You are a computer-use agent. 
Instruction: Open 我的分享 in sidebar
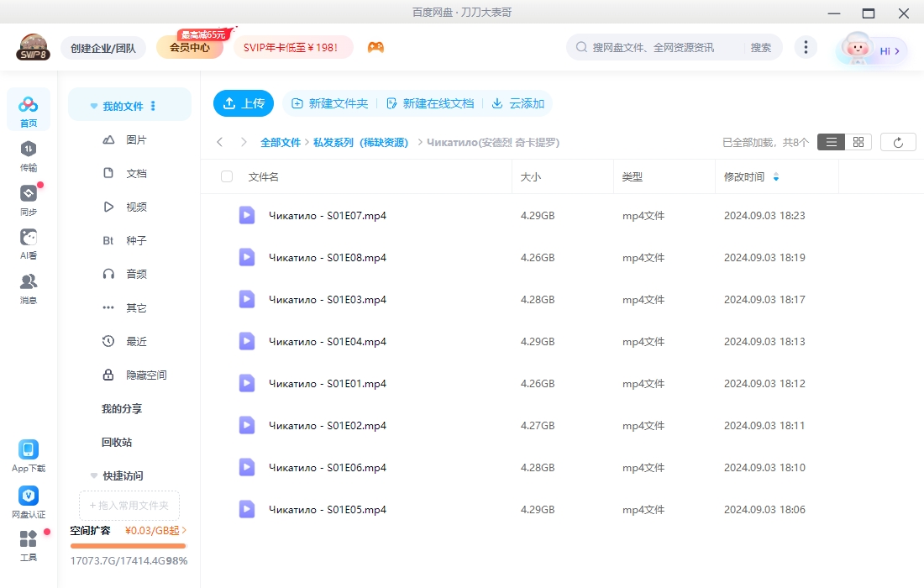coord(122,408)
